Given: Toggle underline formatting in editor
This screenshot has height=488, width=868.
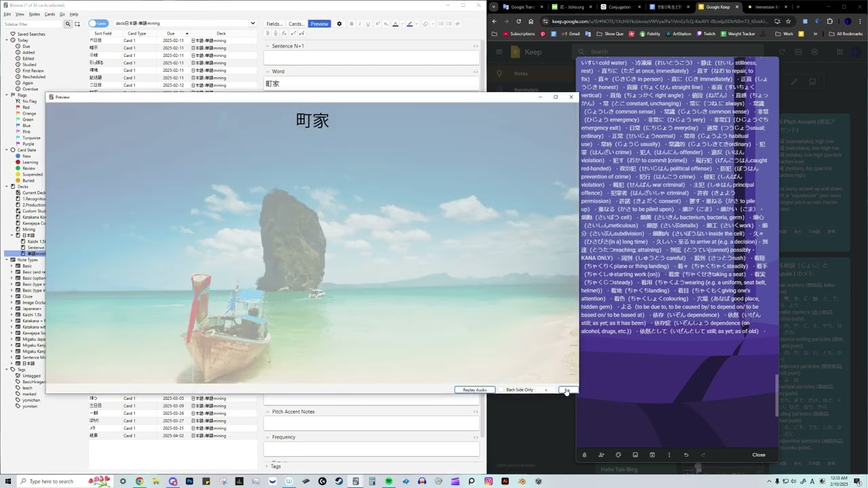Looking at the screenshot, I should pyautogui.click(x=368, y=24).
